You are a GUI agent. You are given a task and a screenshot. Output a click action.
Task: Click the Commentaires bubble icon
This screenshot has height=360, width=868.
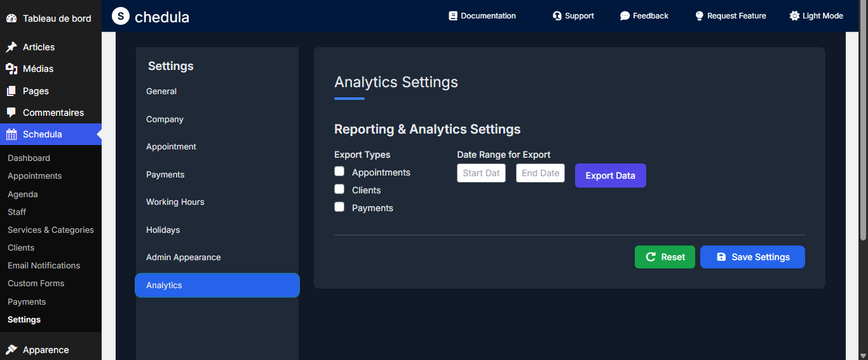(x=11, y=113)
